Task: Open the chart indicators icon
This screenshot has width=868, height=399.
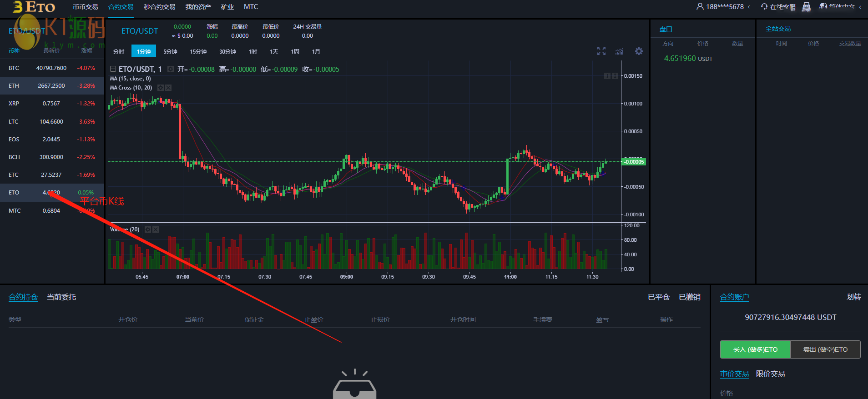Action: [620, 51]
